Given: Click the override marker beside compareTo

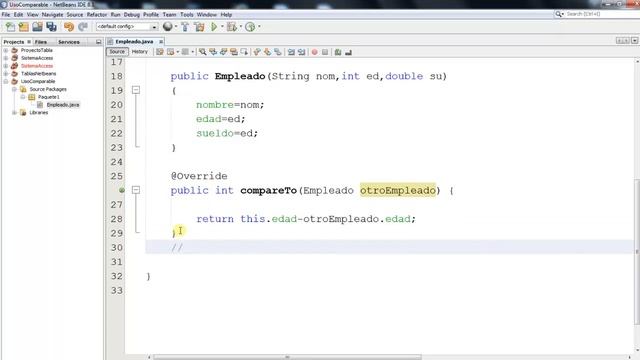Looking at the screenshot, I should tap(122, 190).
